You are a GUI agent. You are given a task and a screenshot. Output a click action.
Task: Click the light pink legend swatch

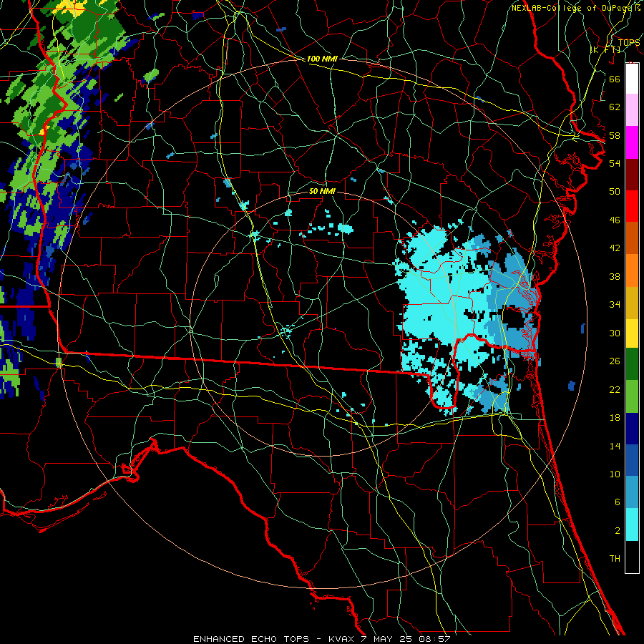(x=632, y=109)
